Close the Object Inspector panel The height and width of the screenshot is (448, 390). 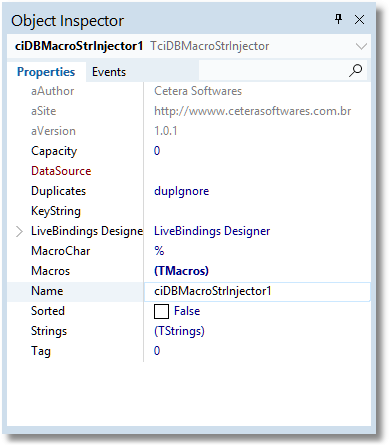tap(359, 20)
